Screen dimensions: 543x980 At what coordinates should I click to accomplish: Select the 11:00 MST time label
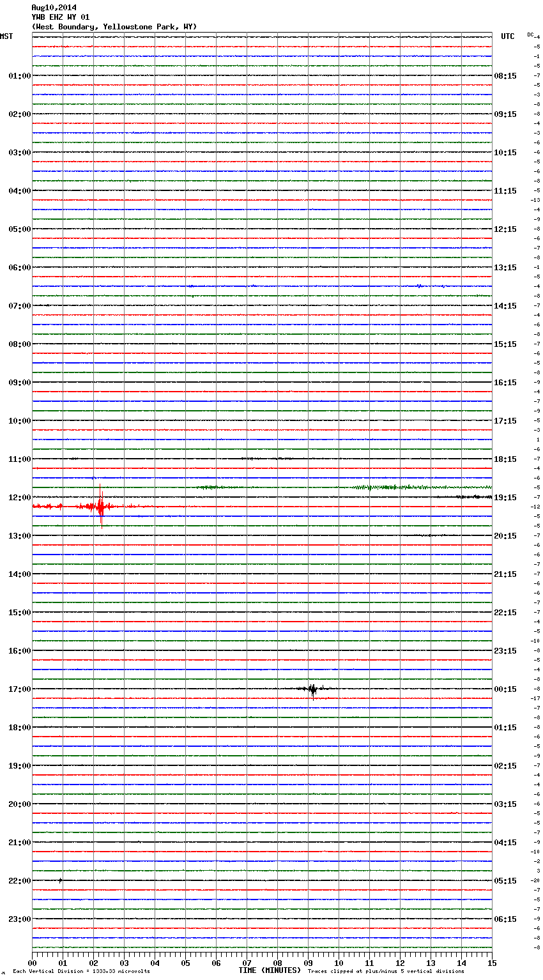(x=19, y=459)
